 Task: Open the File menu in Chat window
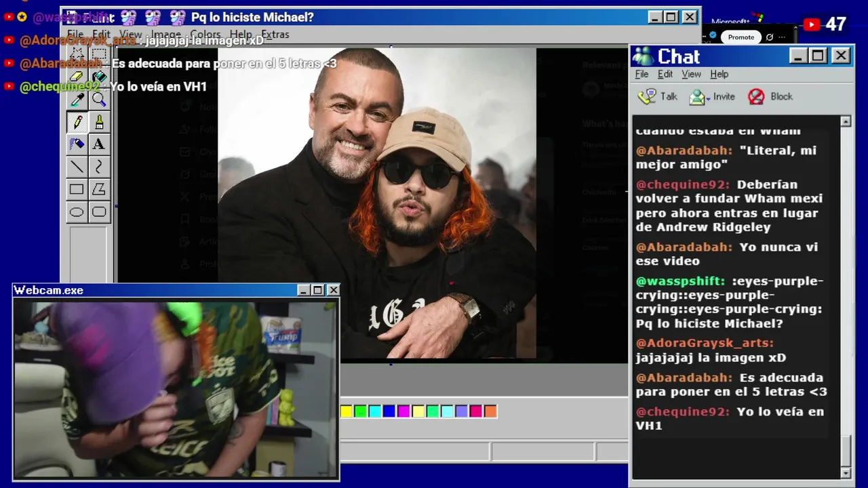click(x=642, y=74)
